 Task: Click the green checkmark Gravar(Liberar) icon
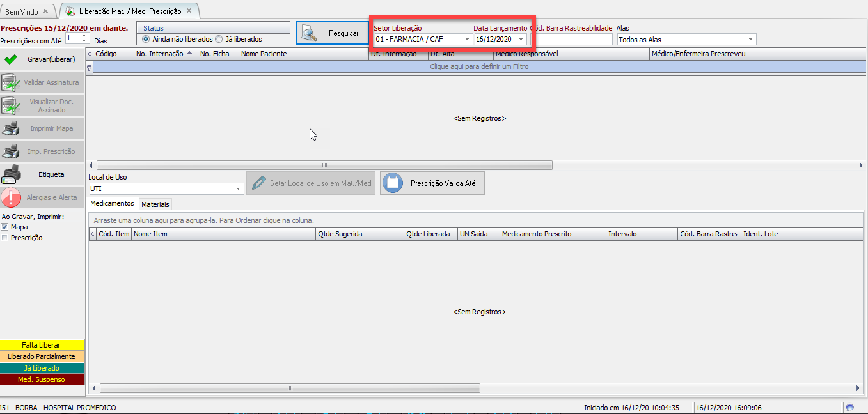tap(11, 59)
